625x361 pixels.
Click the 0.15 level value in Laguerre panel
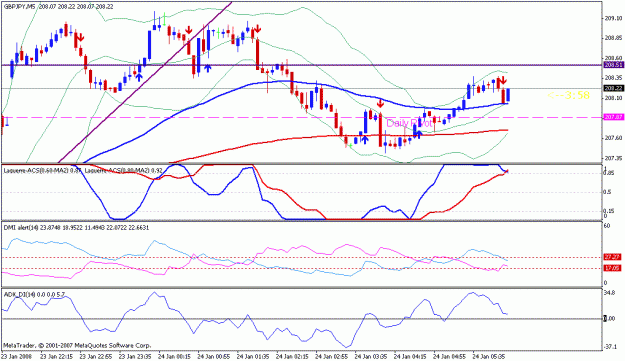[x=609, y=211]
